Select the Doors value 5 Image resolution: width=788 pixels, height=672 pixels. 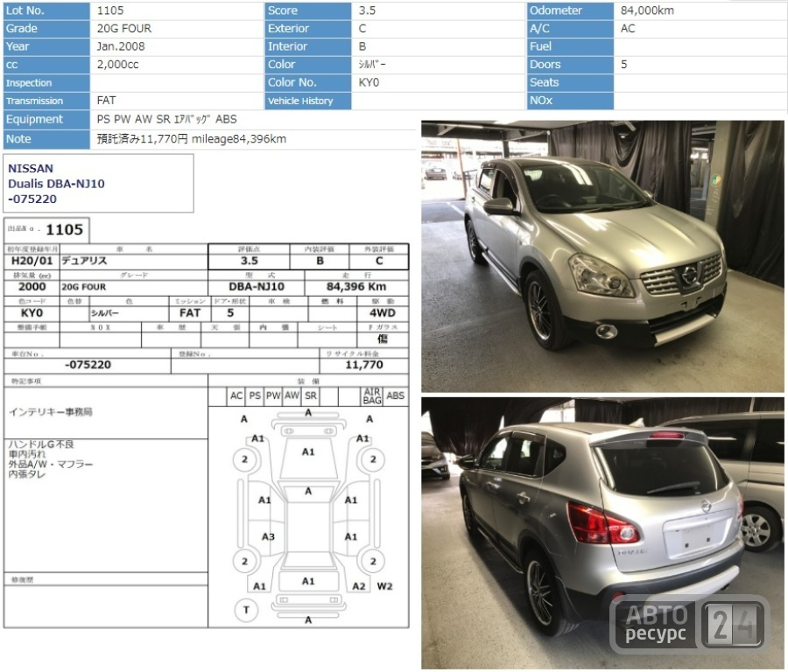623,64
